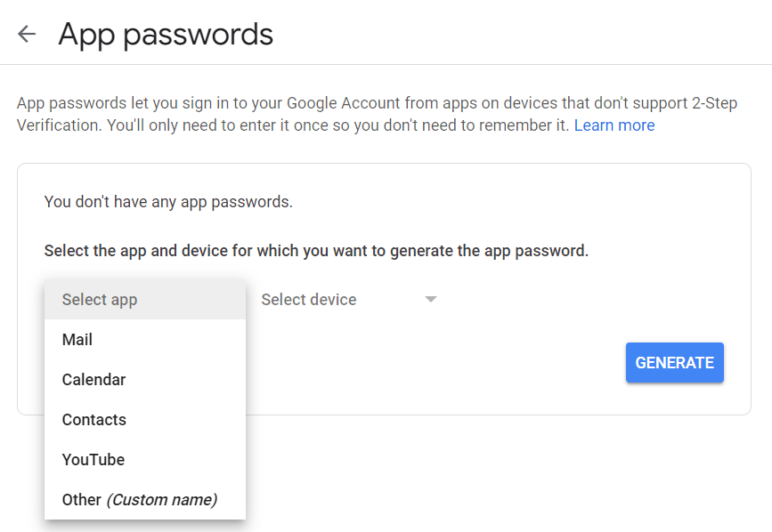Select YouTube as the app

[145, 459]
